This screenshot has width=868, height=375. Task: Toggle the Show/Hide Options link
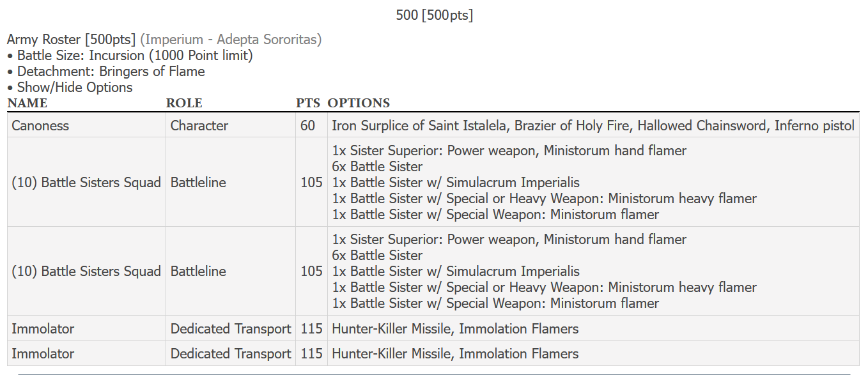75,88
